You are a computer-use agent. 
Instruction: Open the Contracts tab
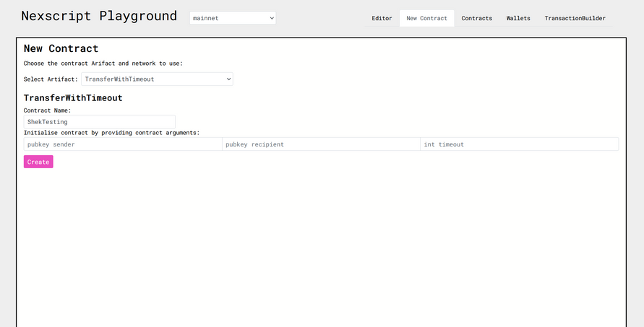476,18
